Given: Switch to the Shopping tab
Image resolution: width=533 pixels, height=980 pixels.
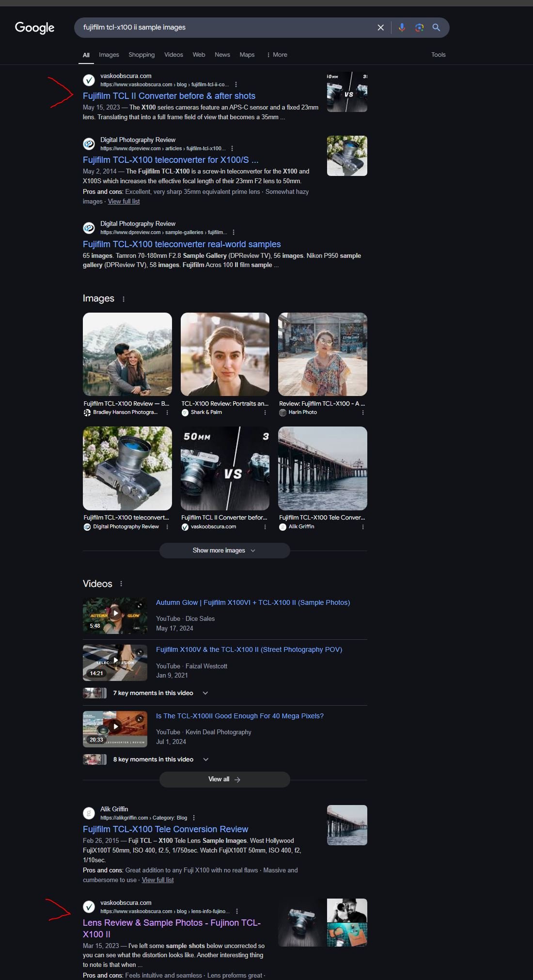Looking at the screenshot, I should (x=141, y=55).
